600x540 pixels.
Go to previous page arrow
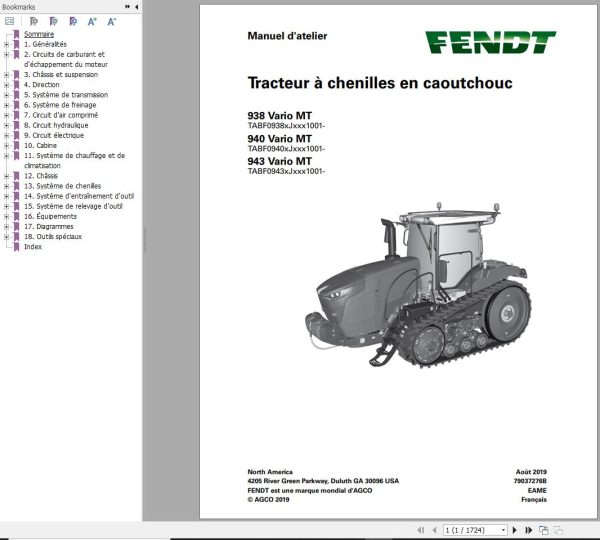(x=434, y=530)
